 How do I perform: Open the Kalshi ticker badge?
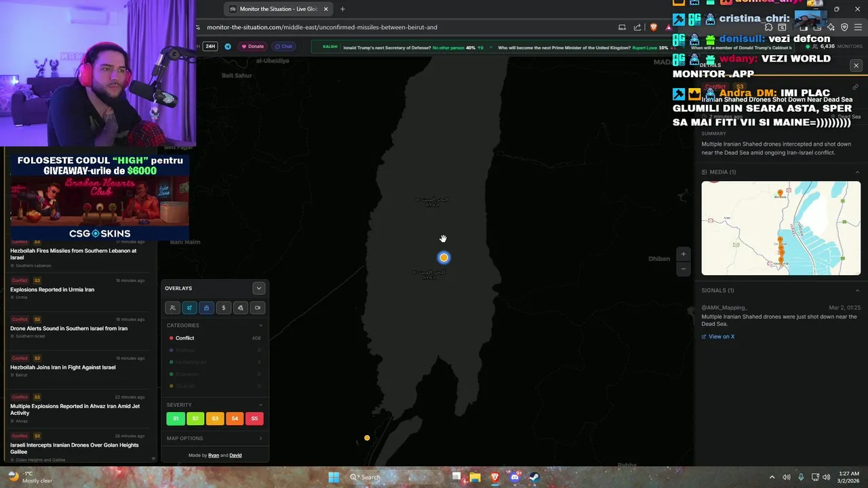click(x=330, y=47)
